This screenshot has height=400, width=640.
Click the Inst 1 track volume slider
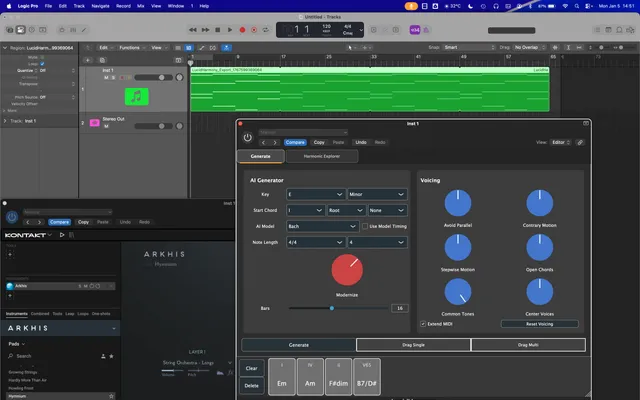[x=153, y=78]
